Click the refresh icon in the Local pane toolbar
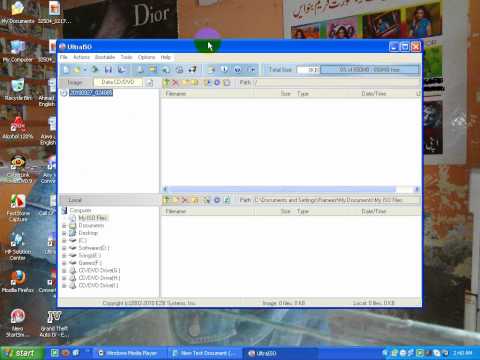 point(227,200)
